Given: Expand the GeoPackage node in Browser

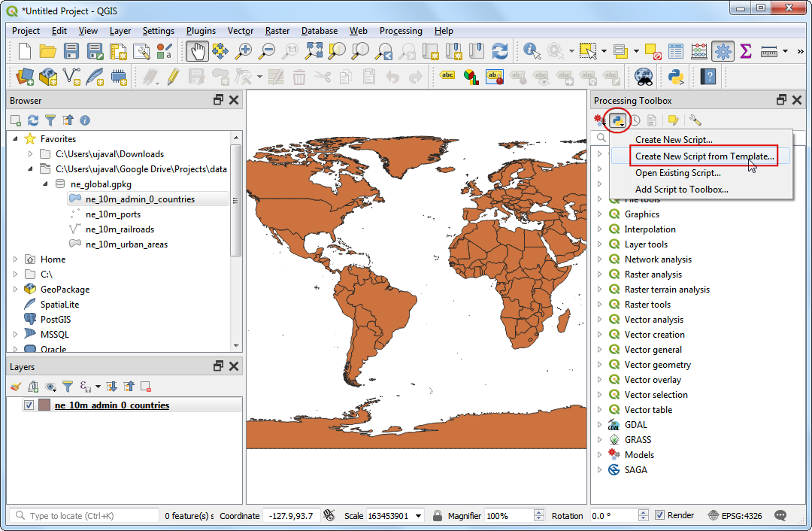Looking at the screenshot, I should pyautogui.click(x=15, y=290).
